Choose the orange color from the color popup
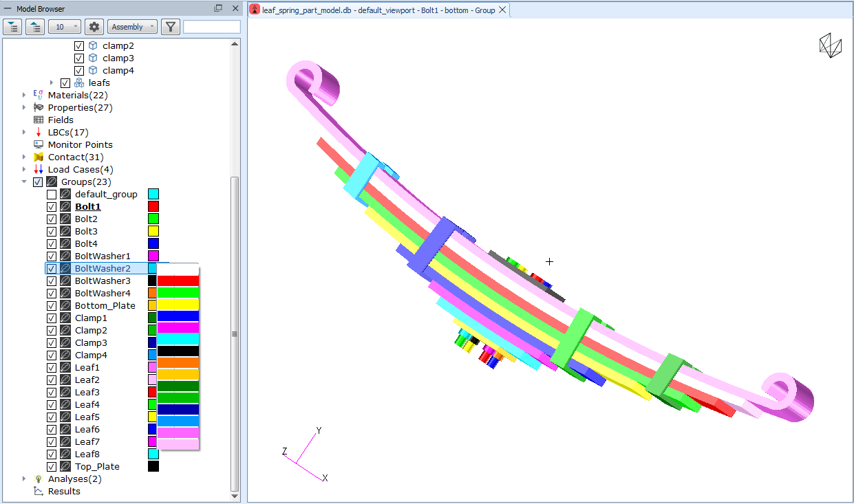 178,362
